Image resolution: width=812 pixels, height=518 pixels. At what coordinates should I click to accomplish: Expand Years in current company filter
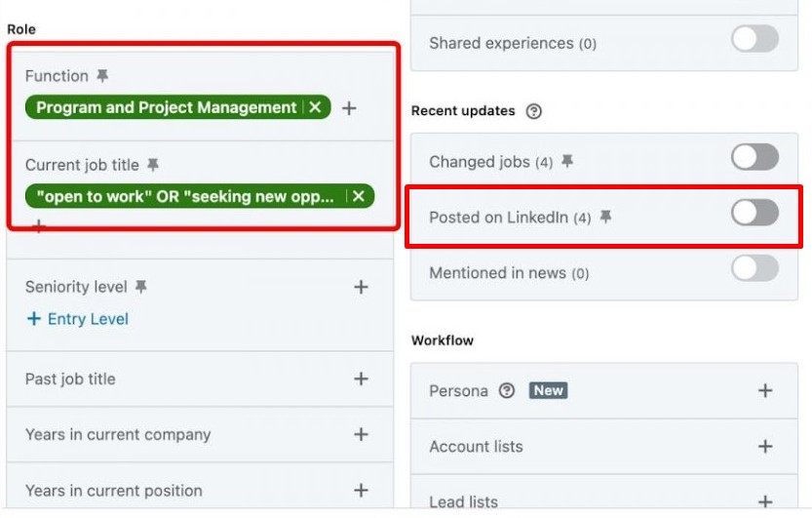coord(361,434)
